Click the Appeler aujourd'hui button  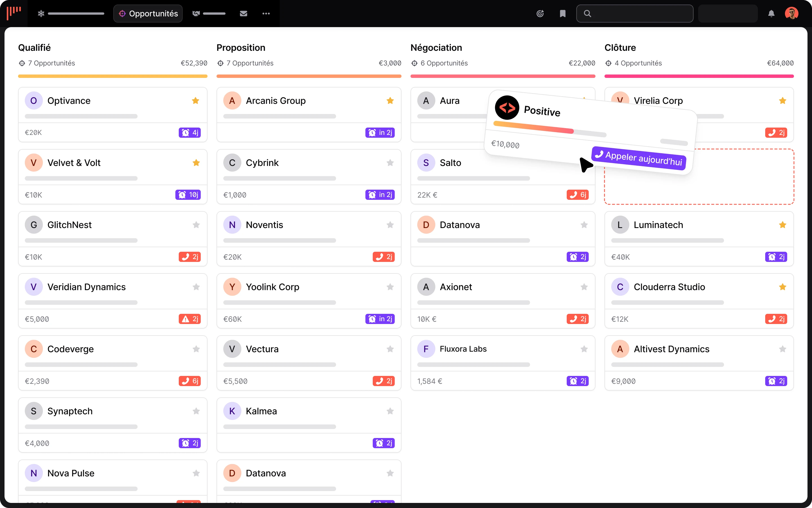click(x=639, y=158)
